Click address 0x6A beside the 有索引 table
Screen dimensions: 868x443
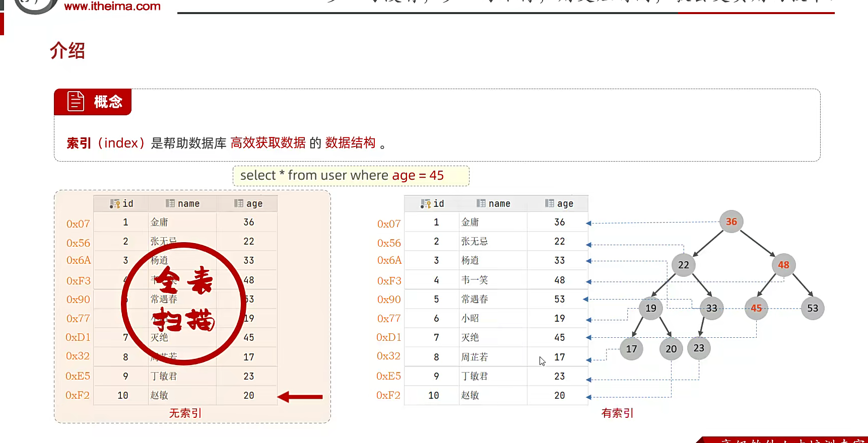pos(389,260)
